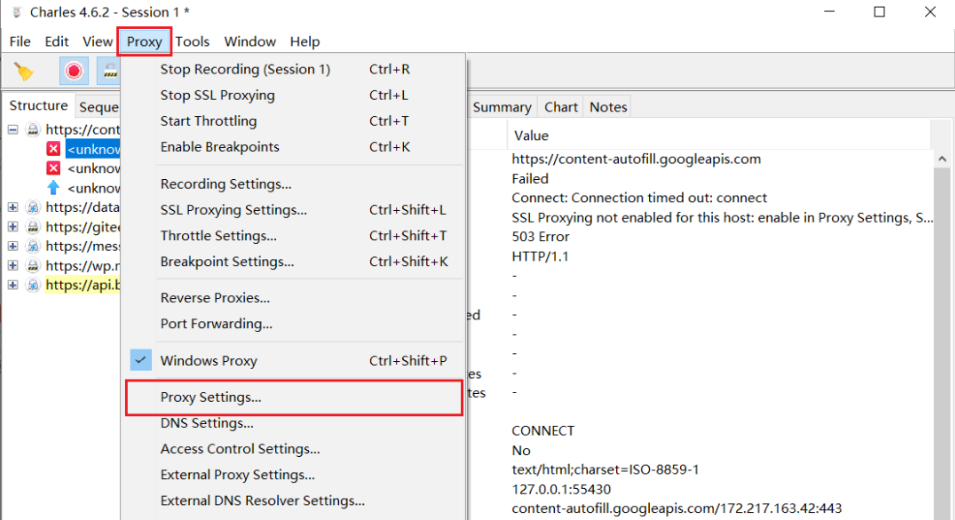Click the blue up-arrow request icon
The width and height of the screenshot is (955, 520).
click(54, 188)
